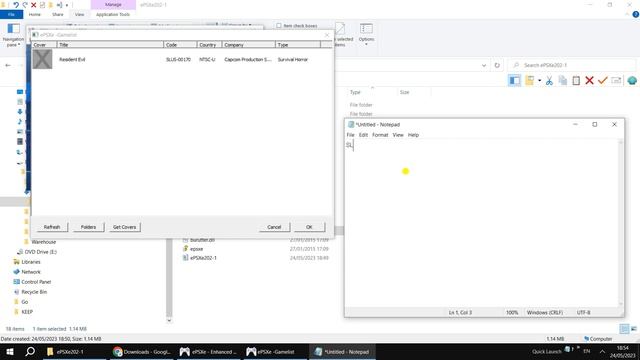Image resolution: width=640 pixels, height=360 pixels.
Task: Expand address bar history dropdown
Action: (x=484, y=65)
